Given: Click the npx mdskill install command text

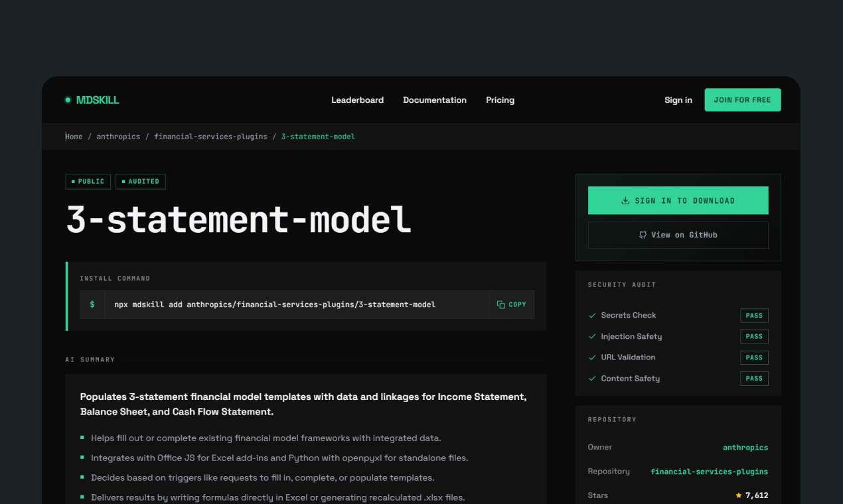Looking at the screenshot, I should (275, 304).
